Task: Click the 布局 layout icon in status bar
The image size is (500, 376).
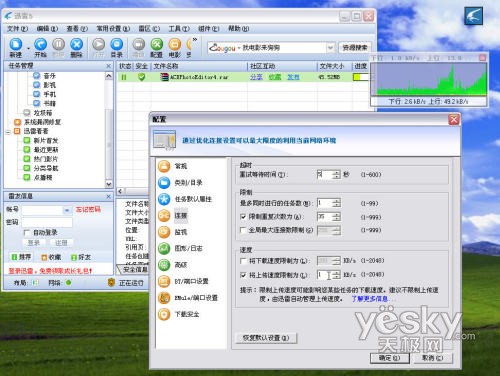Action: point(35,283)
